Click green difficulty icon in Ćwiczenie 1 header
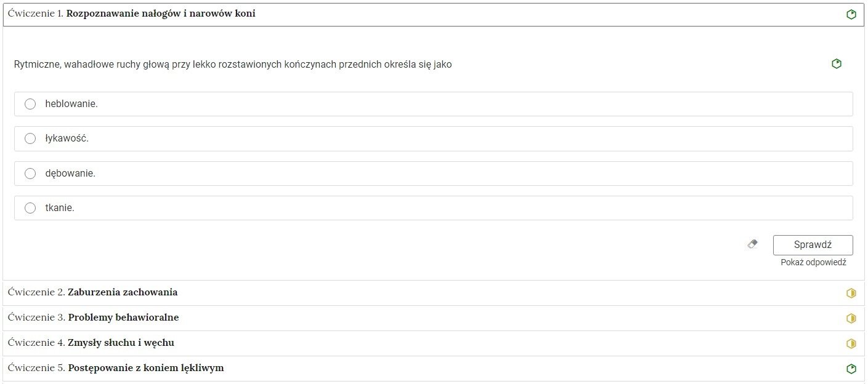 [x=851, y=15]
